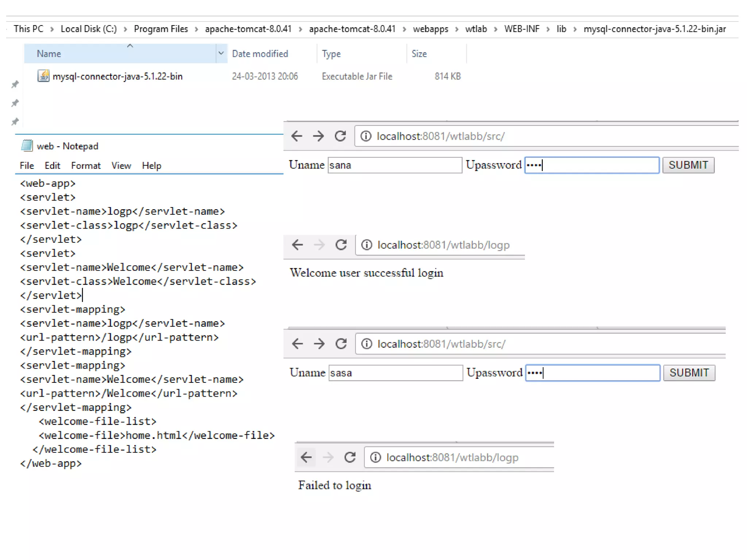Click the <url-pattern>/Welcome</url-pattern> line in Notepad
Image resolution: width=747 pixels, height=560 pixels.
click(129, 393)
